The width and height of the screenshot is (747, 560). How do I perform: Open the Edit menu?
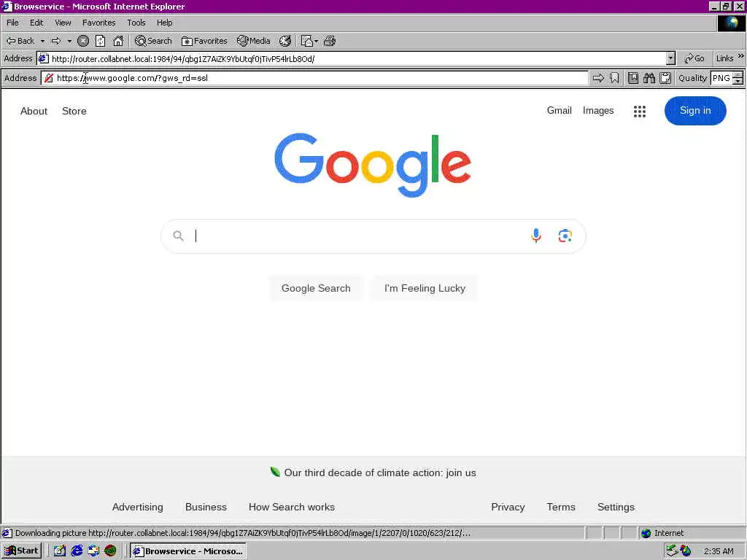[36, 23]
